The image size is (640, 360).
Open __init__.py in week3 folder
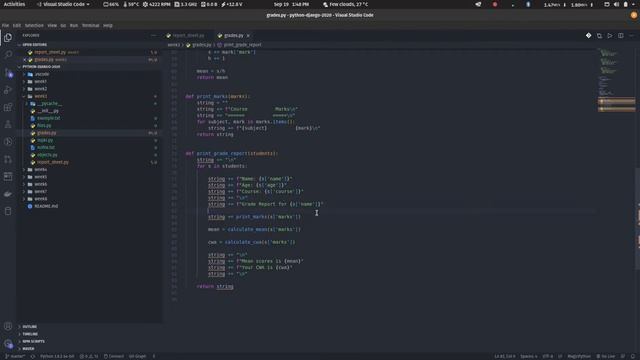[x=48, y=111]
